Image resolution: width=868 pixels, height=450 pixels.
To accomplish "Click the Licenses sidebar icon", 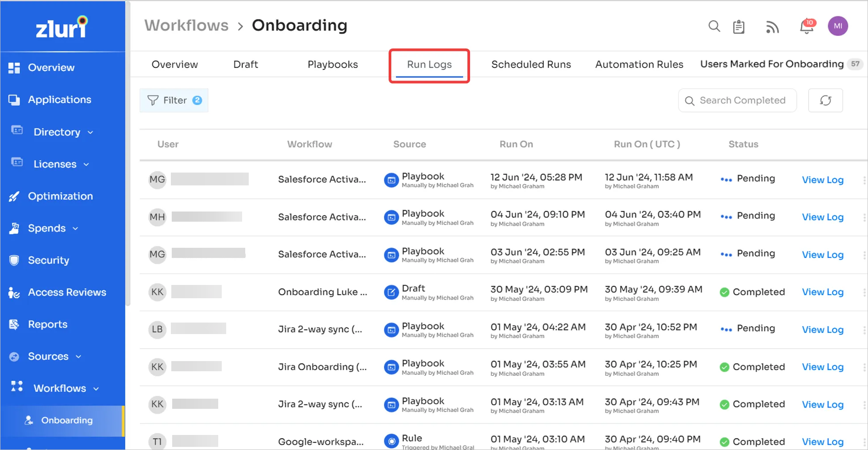I will tap(17, 162).
